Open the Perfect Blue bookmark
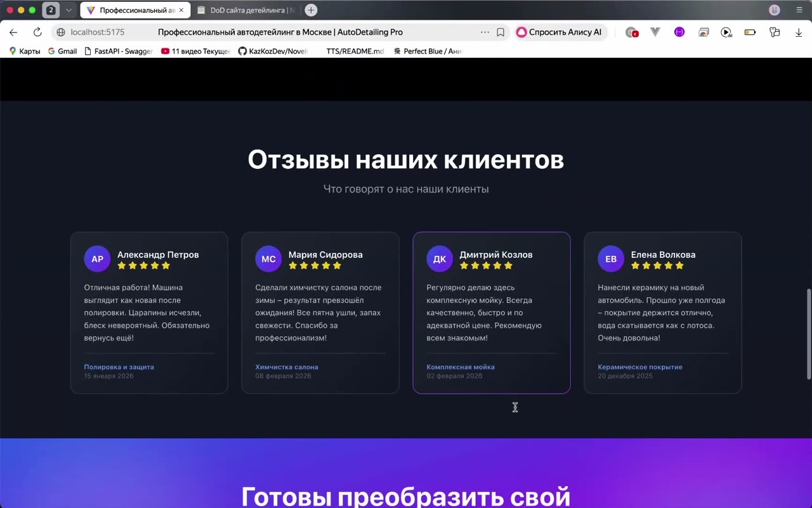Image resolution: width=812 pixels, height=508 pixels. pos(428,51)
